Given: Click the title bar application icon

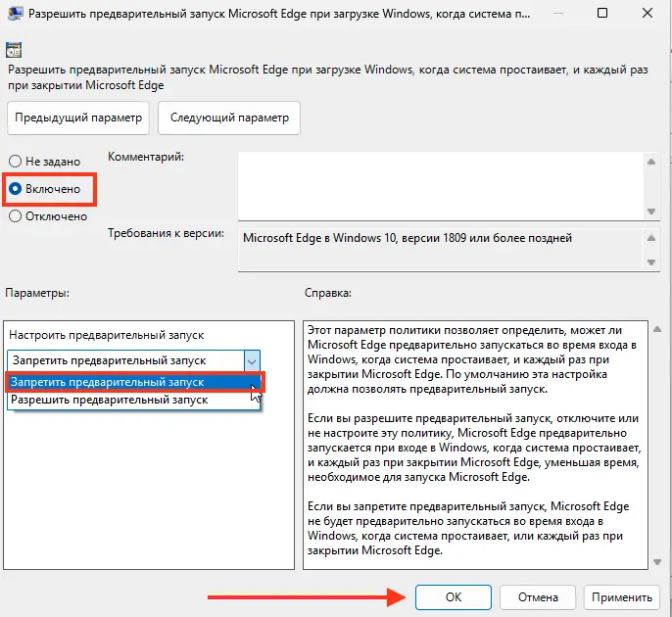Looking at the screenshot, I should pyautogui.click(x=16, y=14).
